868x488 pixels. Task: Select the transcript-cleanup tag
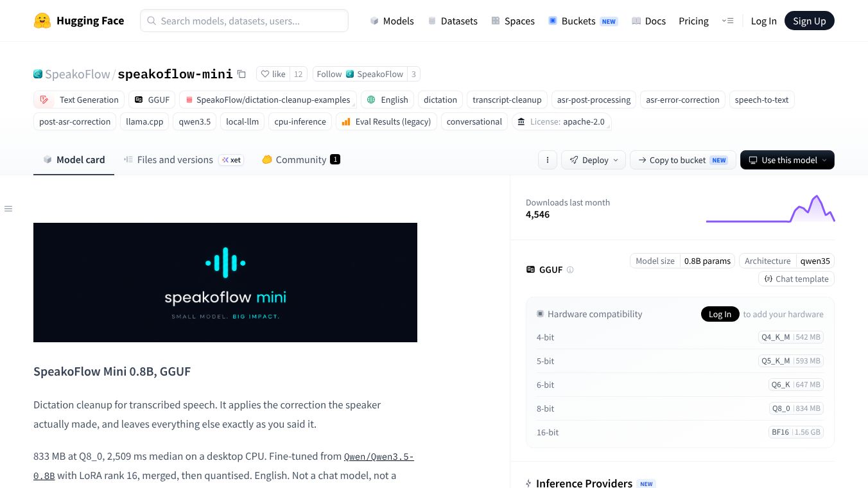(x=507, y=100)
